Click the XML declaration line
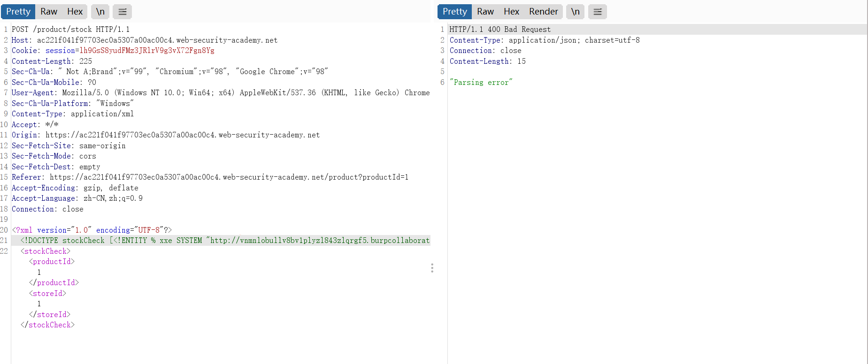The image size is (868, 364). pos(92,230)
